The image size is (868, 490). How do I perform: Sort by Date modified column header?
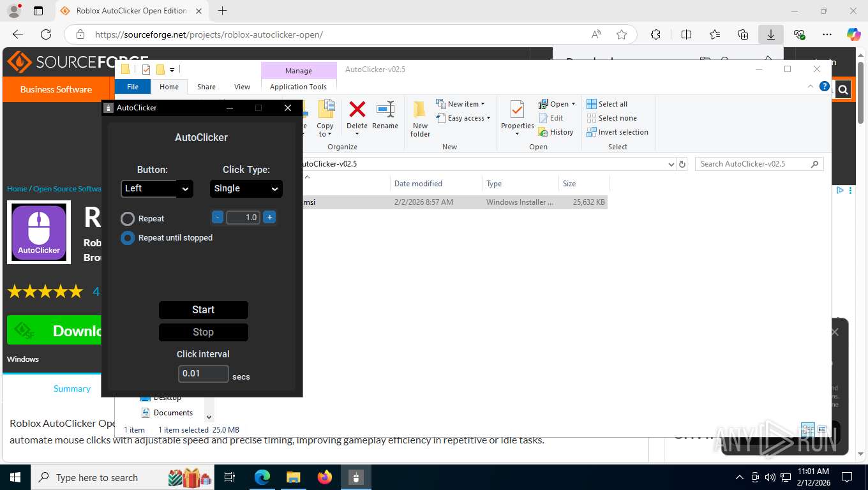pos(436,184)
